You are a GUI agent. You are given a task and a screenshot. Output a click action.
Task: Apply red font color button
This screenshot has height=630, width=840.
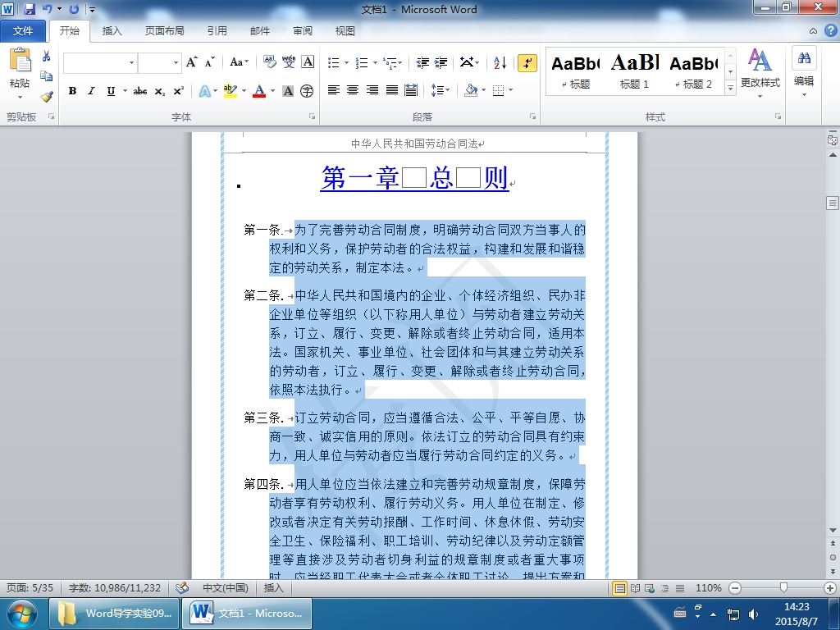[259, 91]
